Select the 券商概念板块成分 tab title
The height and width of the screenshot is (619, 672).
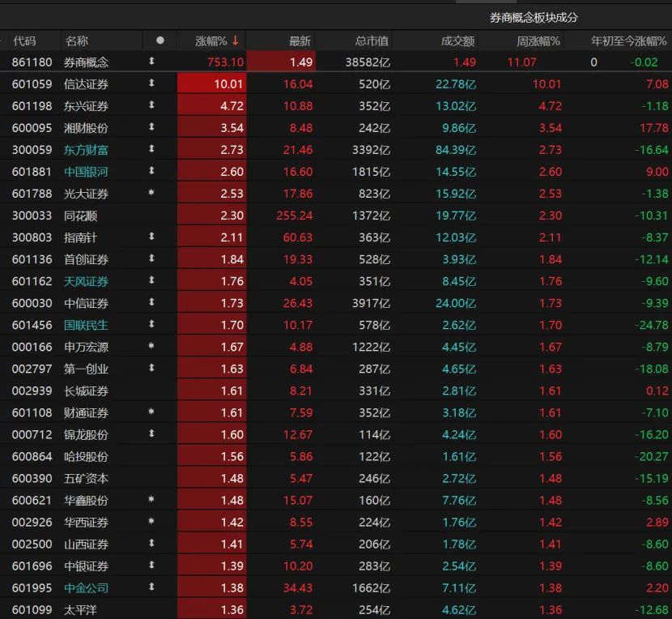coord(534,18)
